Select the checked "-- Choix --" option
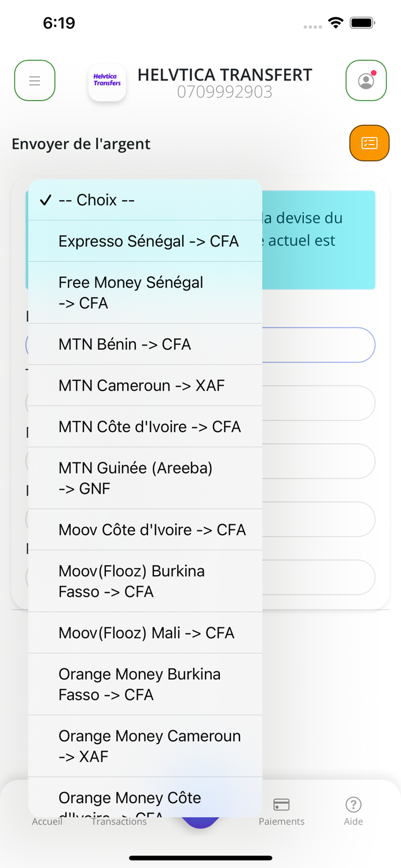401x868 pixels. coord(145,200)
